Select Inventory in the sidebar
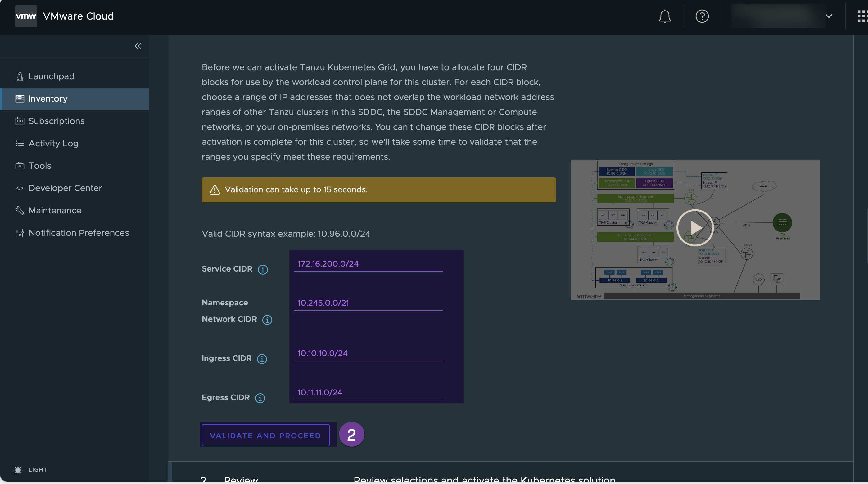 point(75,98)
